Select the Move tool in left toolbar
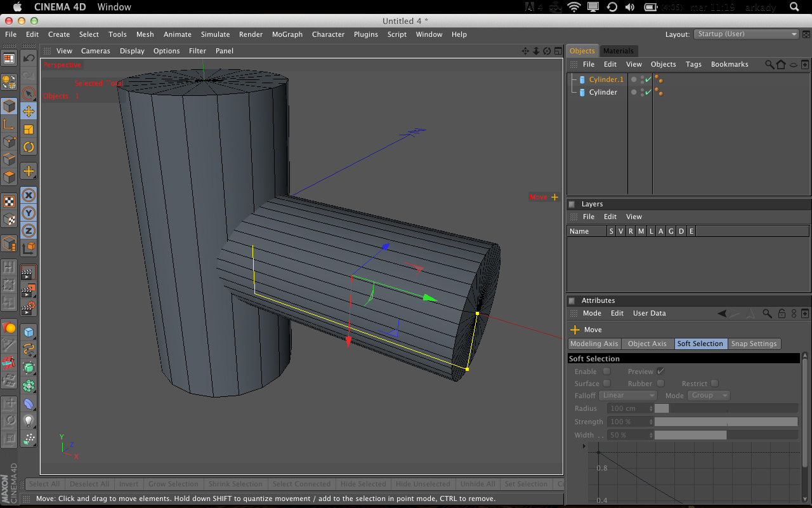812x508 pixels. pos(29,112)
